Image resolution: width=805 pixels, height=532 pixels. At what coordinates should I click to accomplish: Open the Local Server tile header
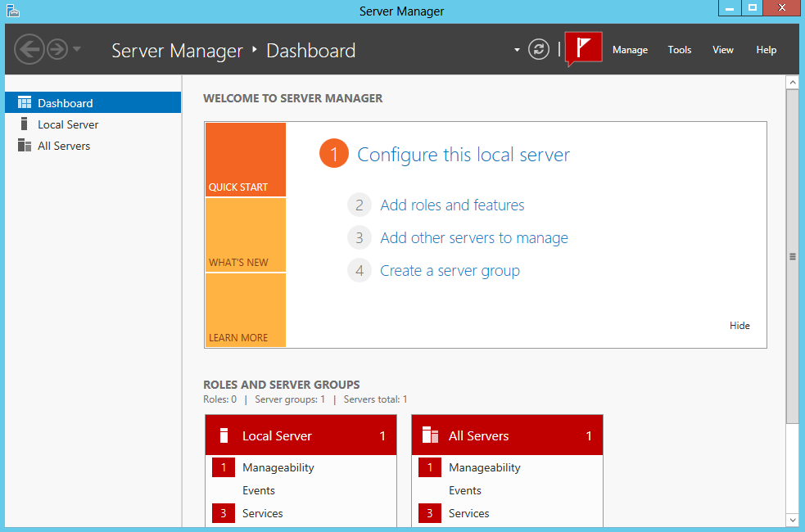point(301,435)
